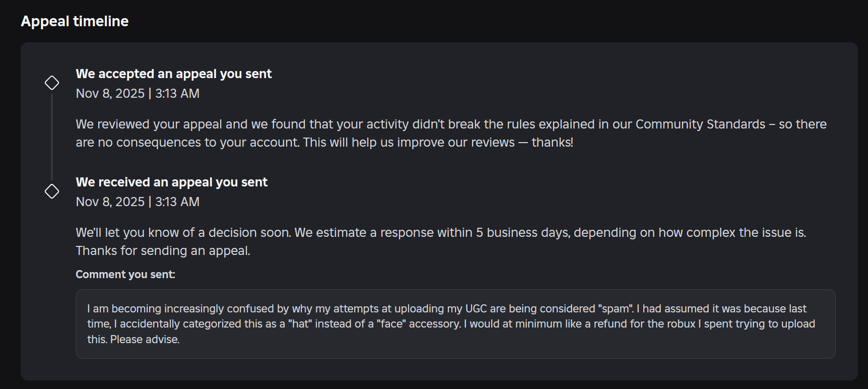Viewport: 868px width, 389px height.
Task: Click the "Thanks for sending an appeal." sentence
Action: [163, 251]
